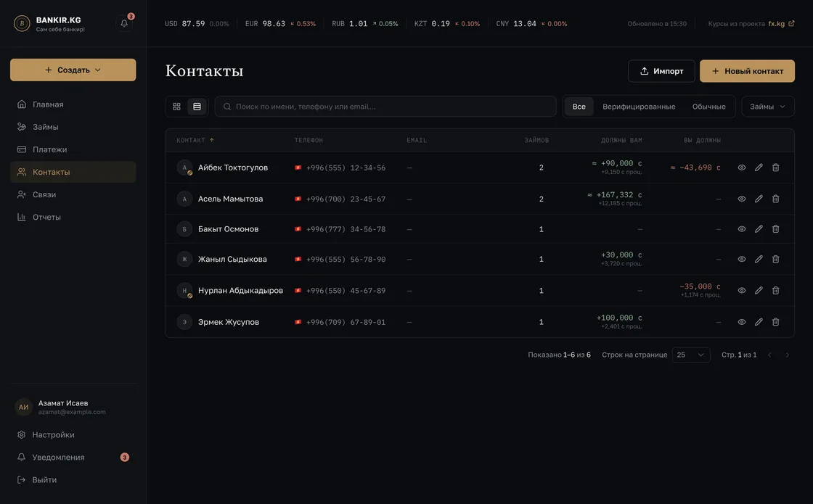Open rows per page selector showing 25
The height and width of the screenshot is (504, 813).
tap(691, 355)
